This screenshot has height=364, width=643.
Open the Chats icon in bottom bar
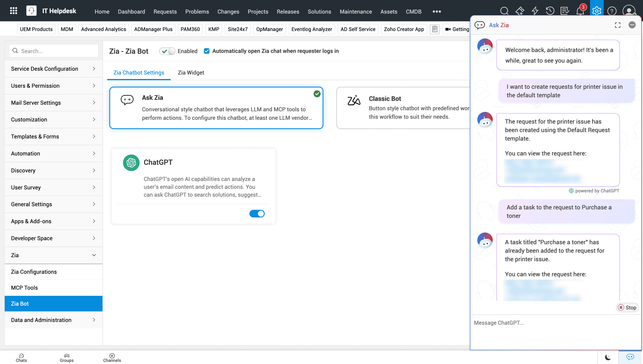(x=21, y=358)
